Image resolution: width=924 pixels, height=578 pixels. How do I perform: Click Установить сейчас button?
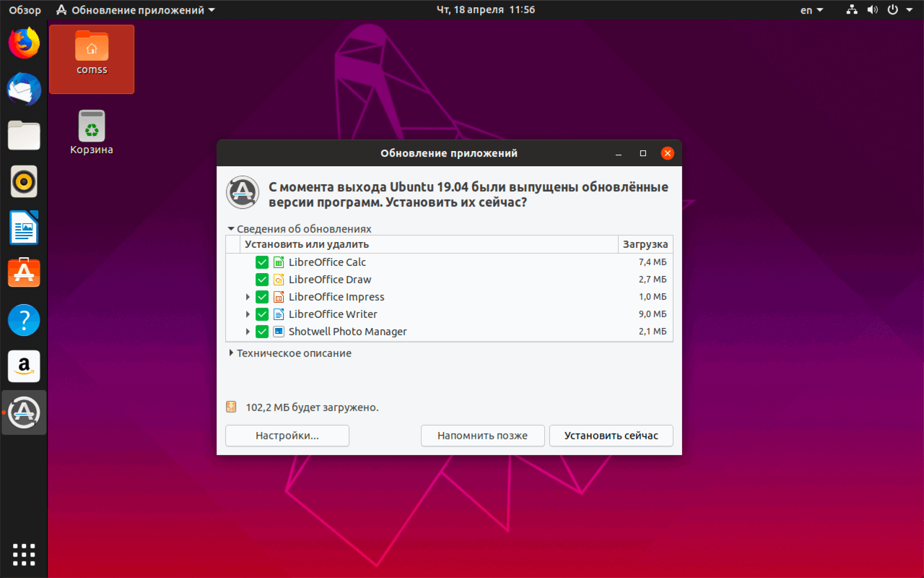click(611, 436)
